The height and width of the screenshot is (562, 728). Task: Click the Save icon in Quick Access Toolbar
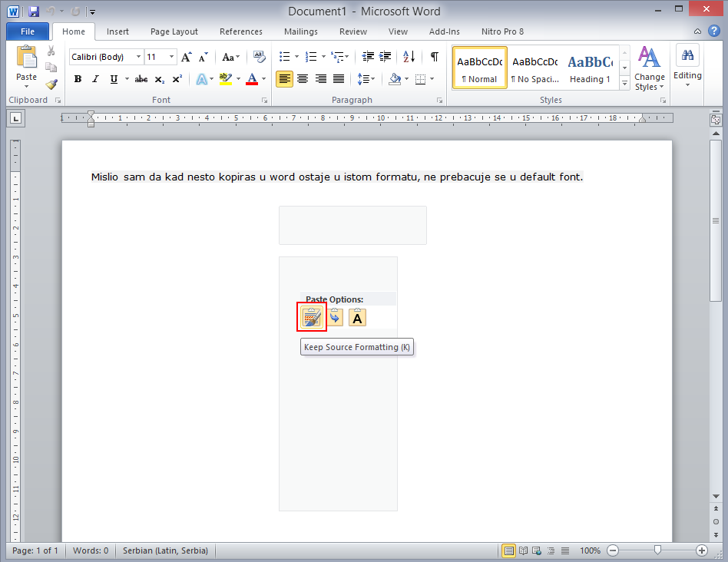[x=34, y=12]
